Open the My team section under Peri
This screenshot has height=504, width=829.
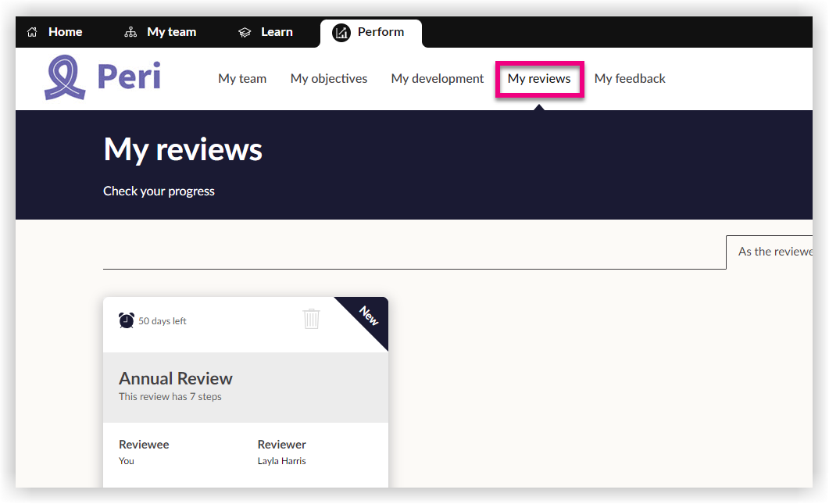tap(242, 78)
